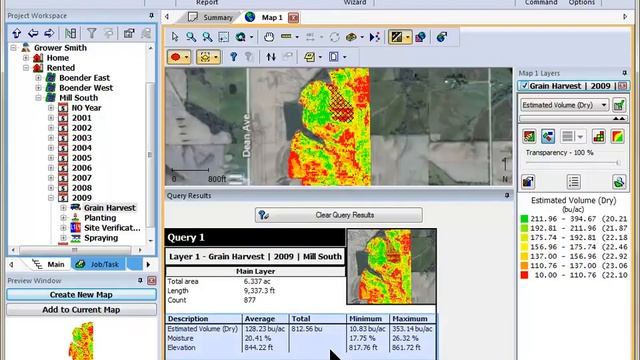The width and height of the screenshot is (640, 360).
Task: Select the Map 1 tab
Action: [x=265, y=17]
